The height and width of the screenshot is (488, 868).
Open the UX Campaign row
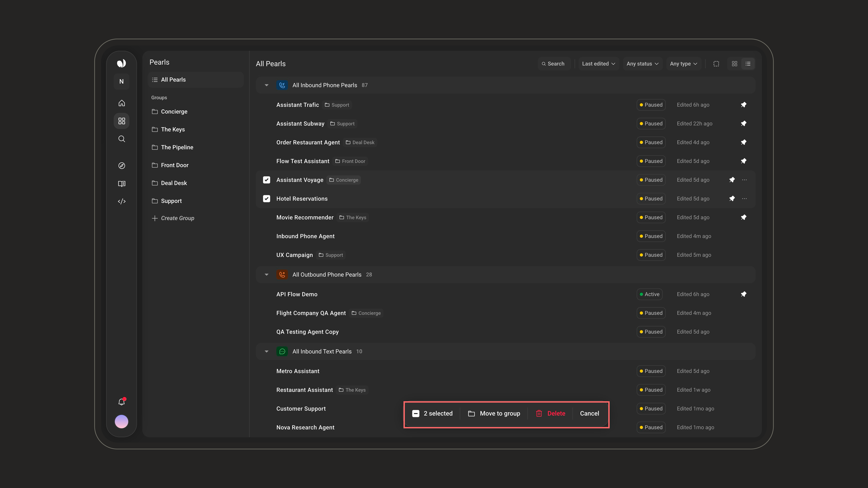click(505, 255)
